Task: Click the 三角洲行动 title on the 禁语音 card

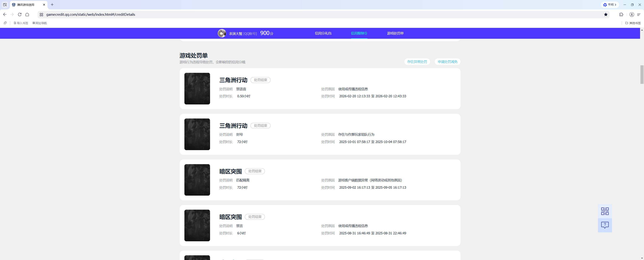Action: pyautogui.click(x=233, y=80)
